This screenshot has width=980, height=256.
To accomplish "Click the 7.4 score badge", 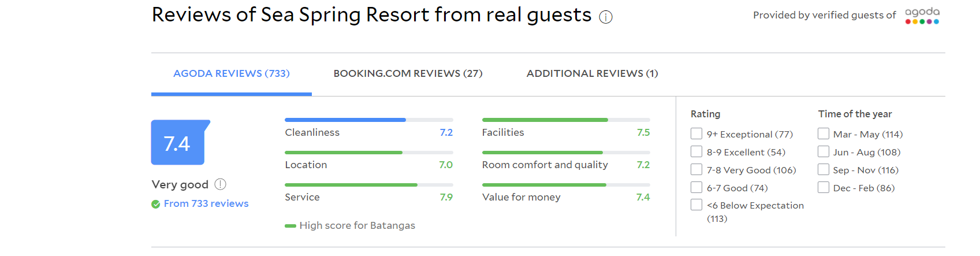I will 178,142.
